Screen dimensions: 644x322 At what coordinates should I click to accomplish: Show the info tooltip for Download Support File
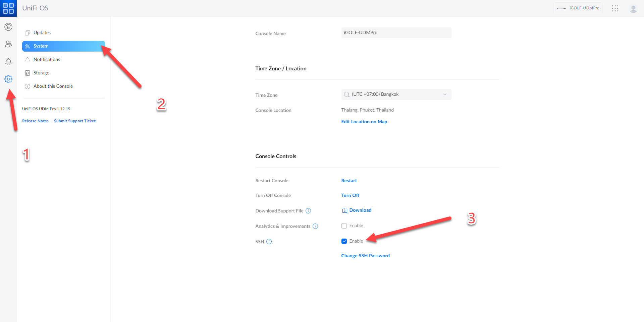point(308,211)
